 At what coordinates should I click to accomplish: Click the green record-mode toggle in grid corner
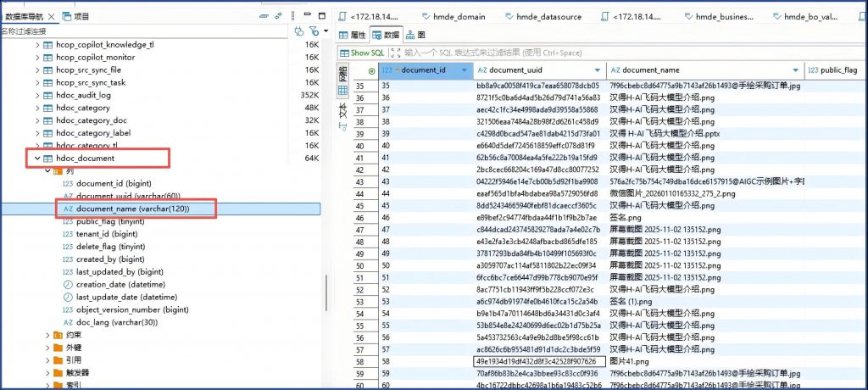[x=371, y=70]
